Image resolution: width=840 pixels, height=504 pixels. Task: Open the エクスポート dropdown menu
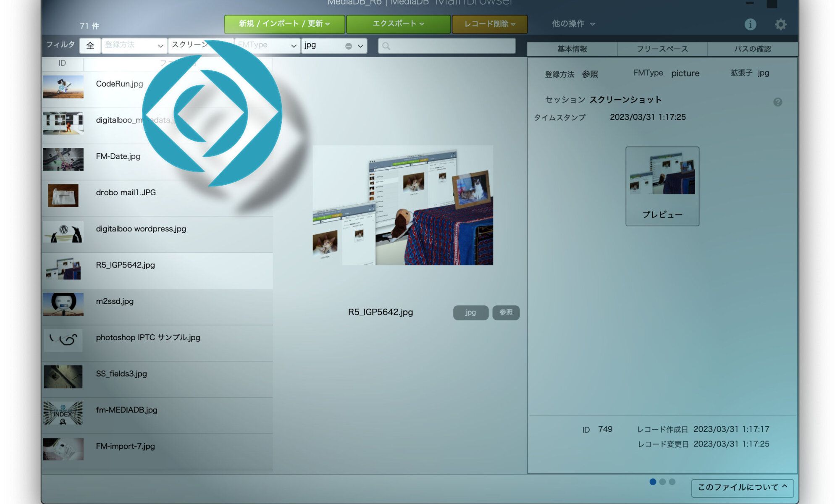pyautogui.click(x=398, y=24)
